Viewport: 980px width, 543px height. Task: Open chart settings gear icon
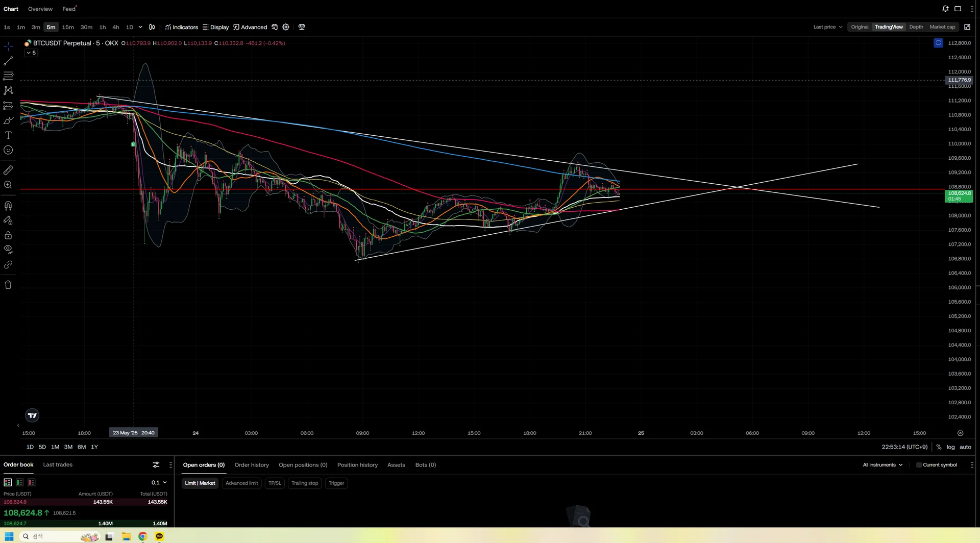tap(286, 27)
